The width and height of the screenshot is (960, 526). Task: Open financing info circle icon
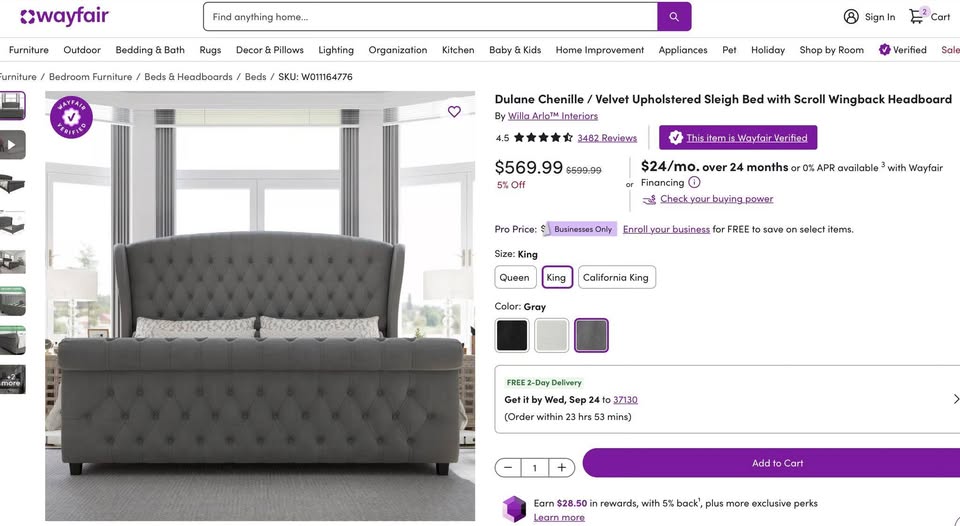(694, 183)
